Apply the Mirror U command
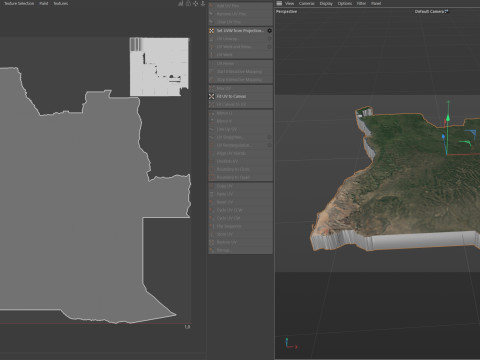480x360 pixels. 240,113
